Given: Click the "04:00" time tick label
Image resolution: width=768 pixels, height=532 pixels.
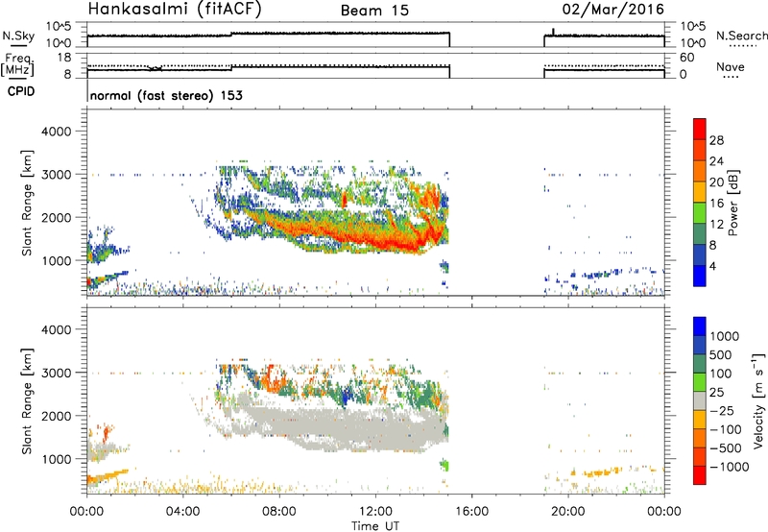Looking at the screenshot, I should tap(182, 512).
